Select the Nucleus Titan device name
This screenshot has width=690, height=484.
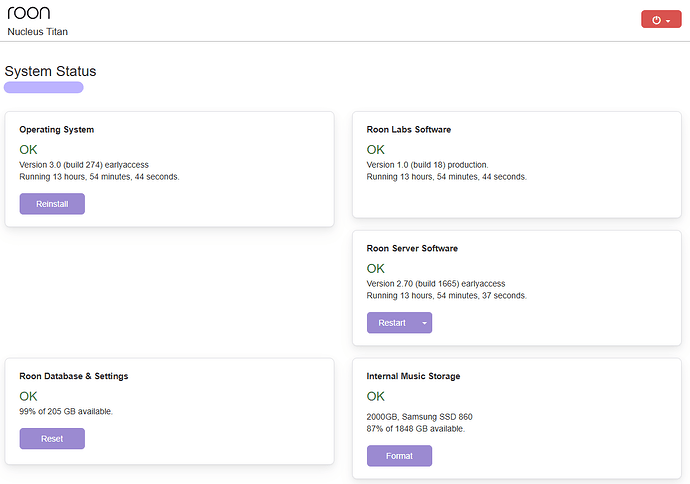point(37,32)
